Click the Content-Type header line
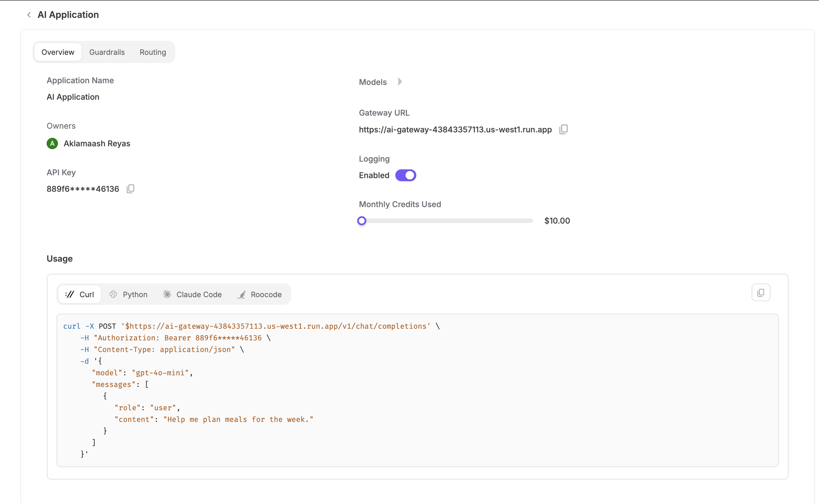 162,349
